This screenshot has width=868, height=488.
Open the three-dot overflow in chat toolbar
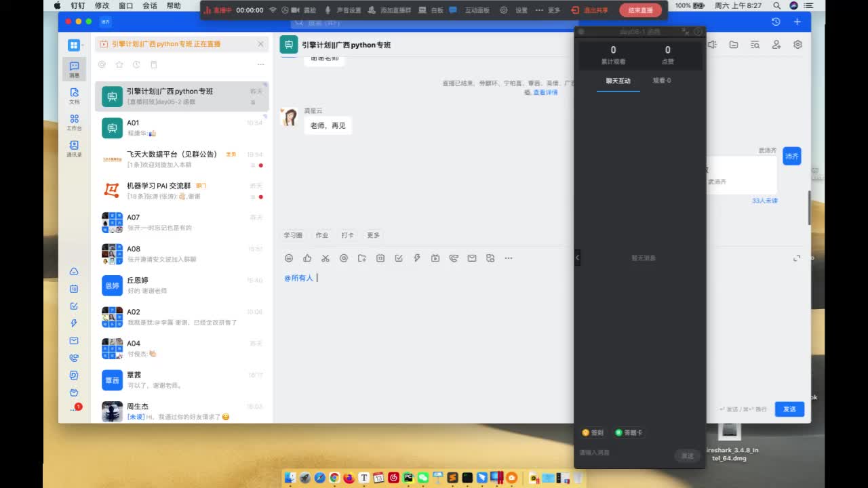pyautogui.click(x=509, y=258)
